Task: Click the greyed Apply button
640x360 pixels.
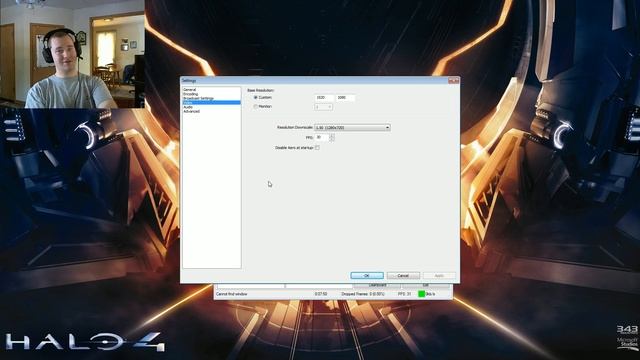Action: (439, 276)
